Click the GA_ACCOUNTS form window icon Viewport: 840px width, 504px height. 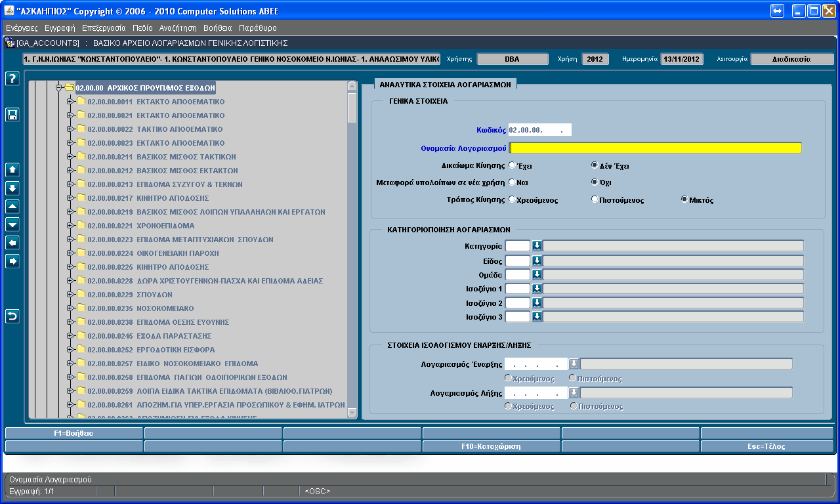(x=10, y=43)
